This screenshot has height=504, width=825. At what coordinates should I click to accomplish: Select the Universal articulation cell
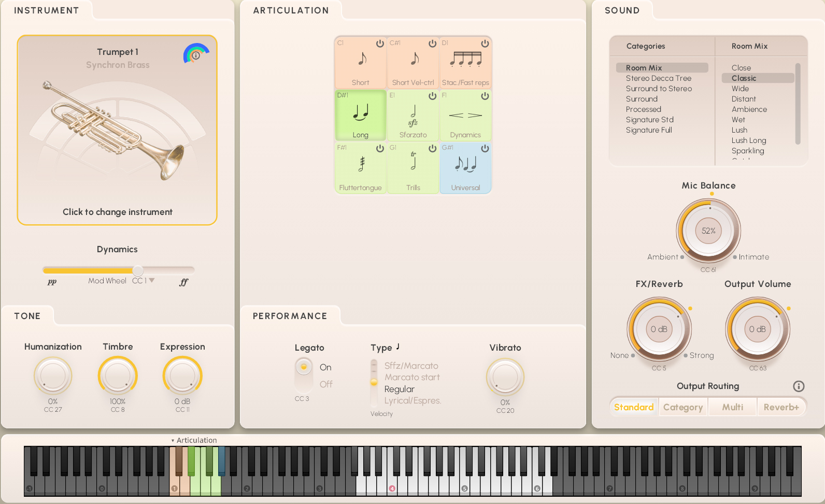pos(465,168)
